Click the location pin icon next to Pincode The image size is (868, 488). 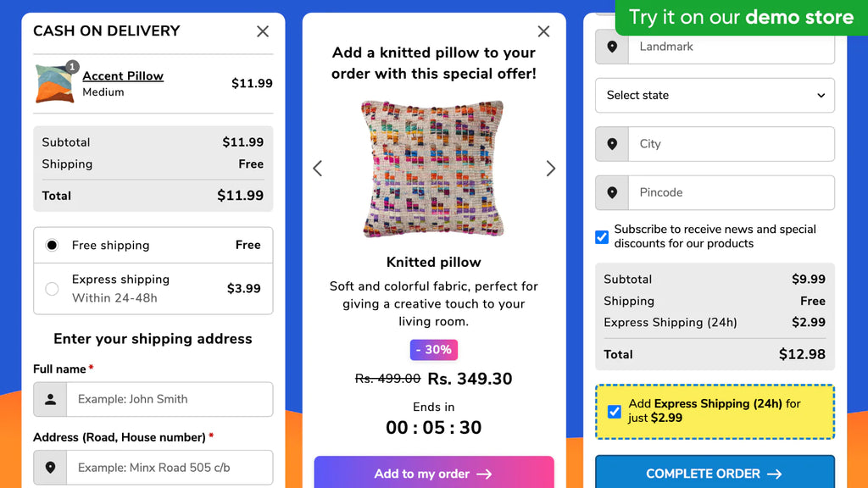coord(612,192)
